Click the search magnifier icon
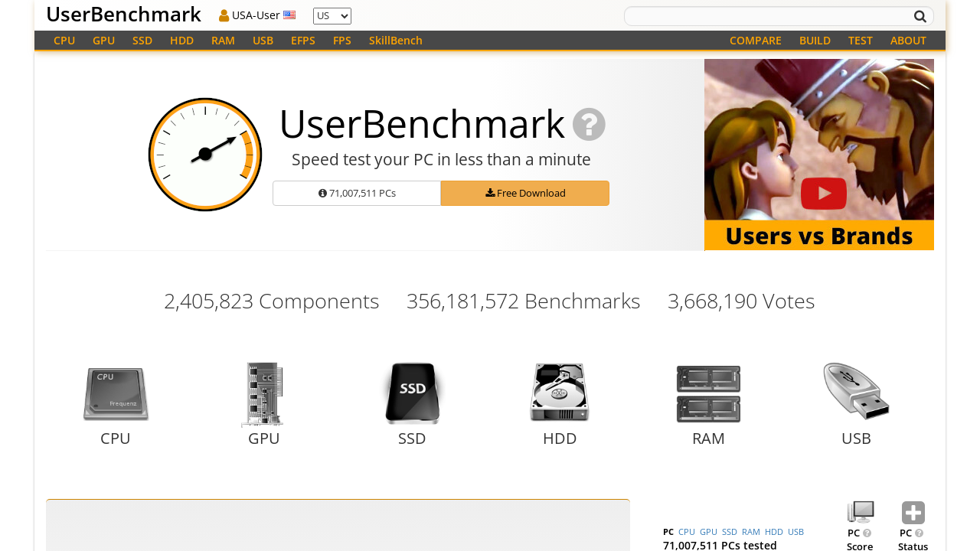 (x=920, y=16)
